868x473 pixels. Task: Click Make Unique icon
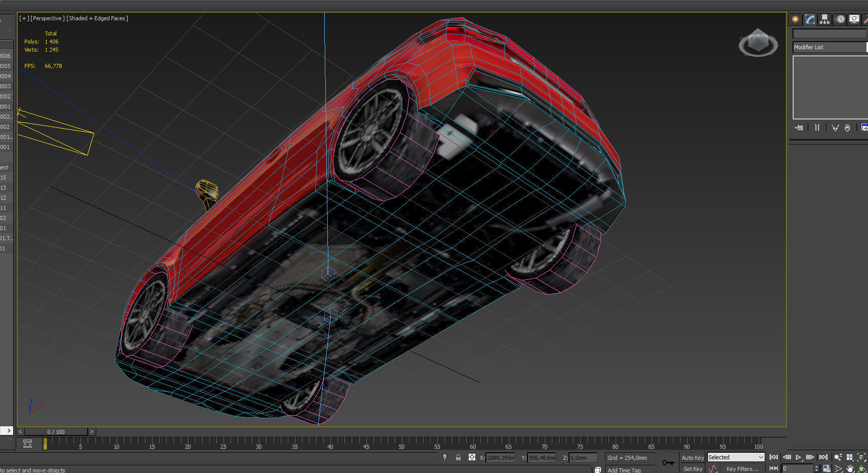[835, 128]
